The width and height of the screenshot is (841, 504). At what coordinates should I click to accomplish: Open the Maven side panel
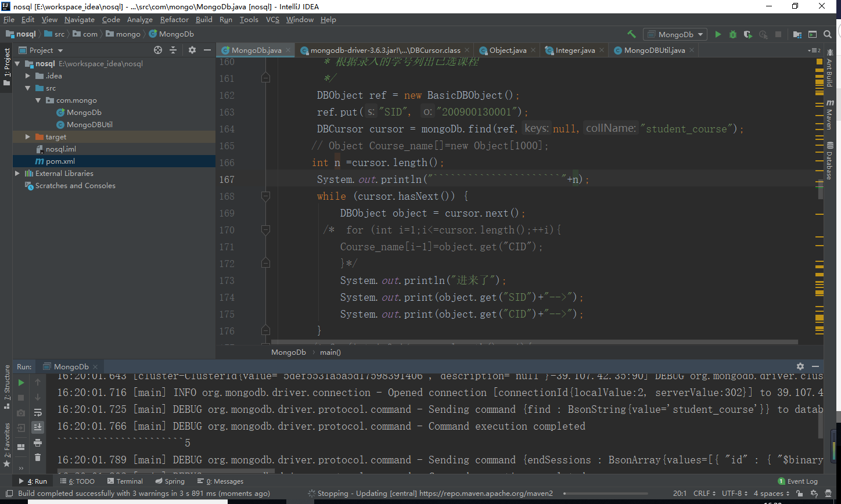(x=829, y=114)
